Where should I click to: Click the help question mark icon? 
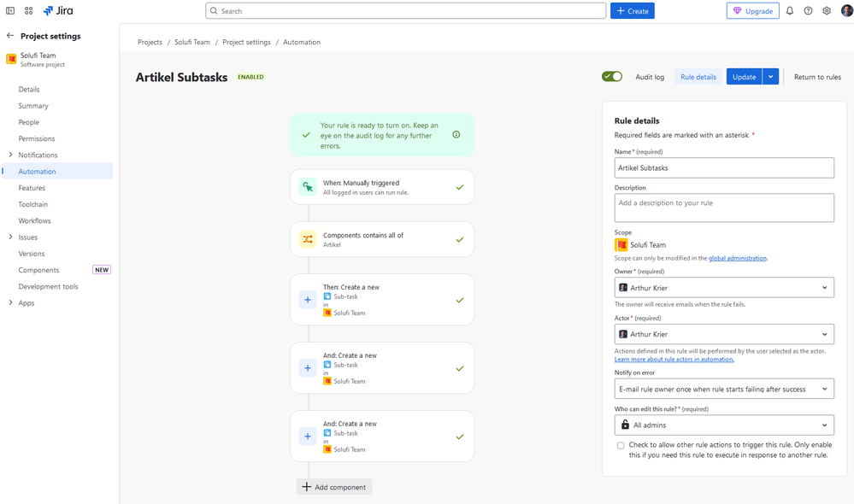pos(806,10)
